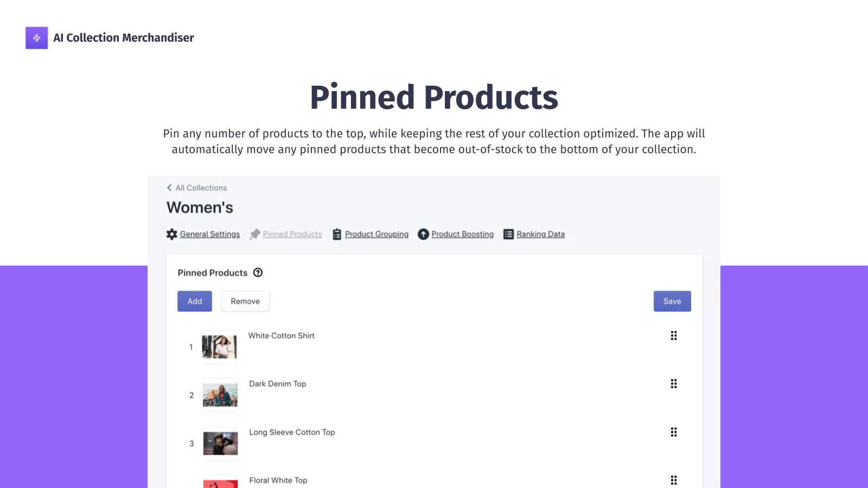
Task: Click the lightning bolt app logo
Action: point(36,38)
